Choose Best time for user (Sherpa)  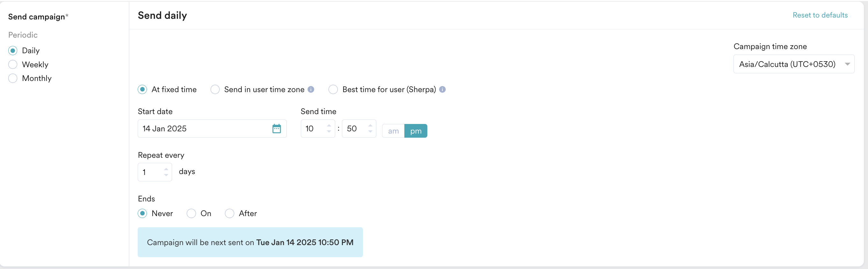point(333,89)
